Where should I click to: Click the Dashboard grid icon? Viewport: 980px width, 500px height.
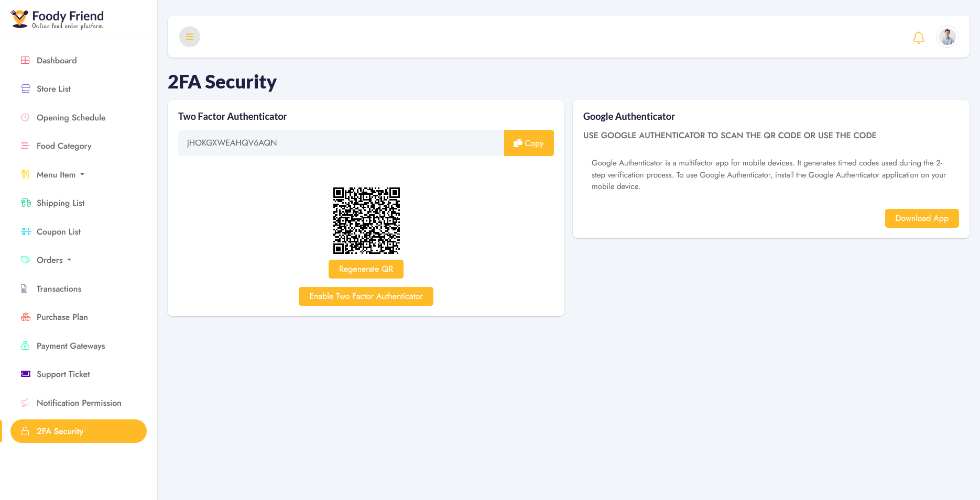coord(25,60)
